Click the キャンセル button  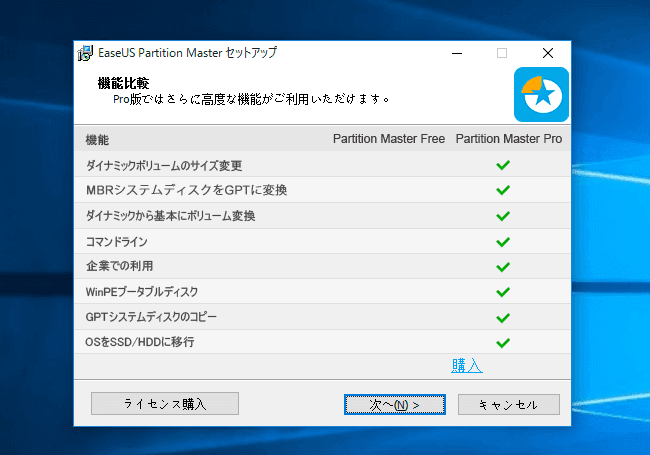point(509,404)
